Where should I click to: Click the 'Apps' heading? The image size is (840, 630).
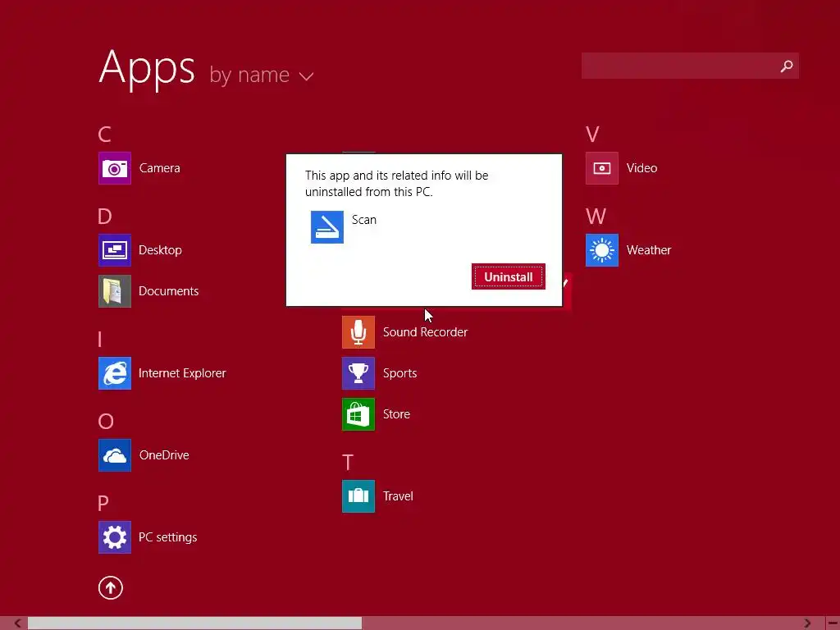point(148,69)
